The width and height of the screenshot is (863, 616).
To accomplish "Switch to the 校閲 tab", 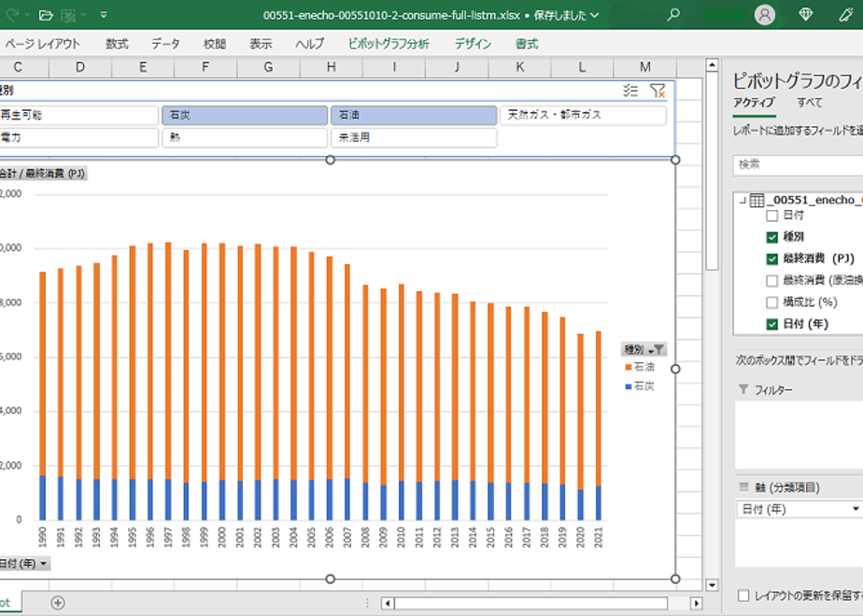I will pyautogui.click(x=214, y=44).
